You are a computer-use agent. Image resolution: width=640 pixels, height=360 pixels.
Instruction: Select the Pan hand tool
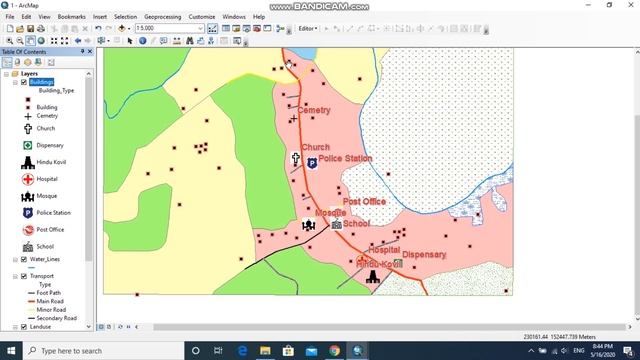point(31,41)
